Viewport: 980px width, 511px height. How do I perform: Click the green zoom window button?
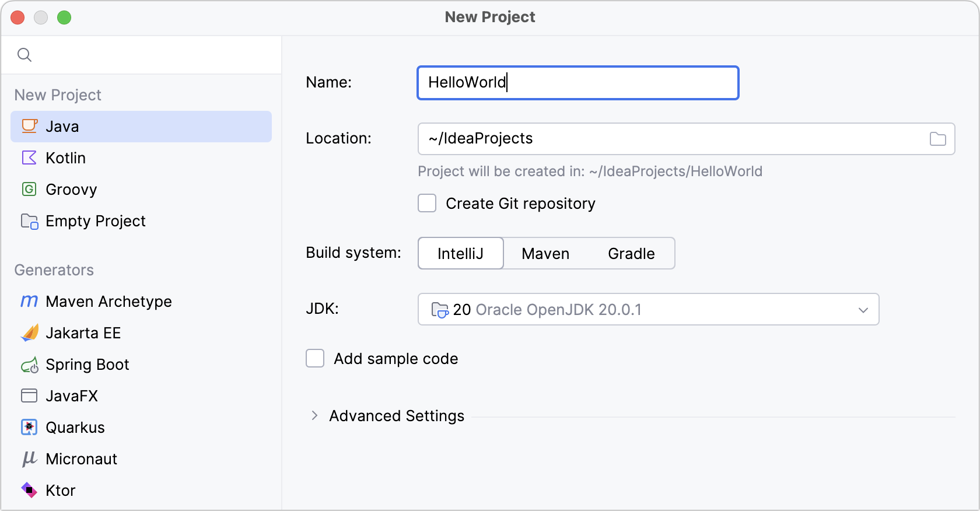[x=64, y=17]
